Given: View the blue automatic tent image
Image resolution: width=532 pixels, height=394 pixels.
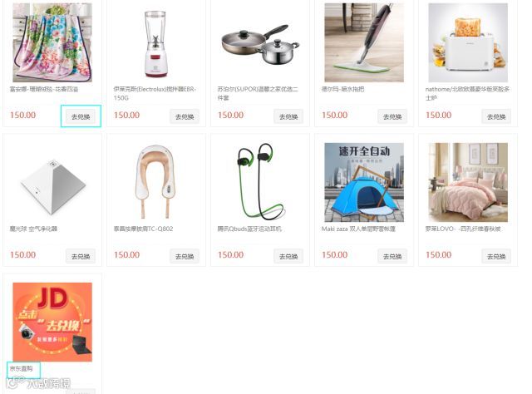Looking at the screenshot, I should tap(364, 182).
